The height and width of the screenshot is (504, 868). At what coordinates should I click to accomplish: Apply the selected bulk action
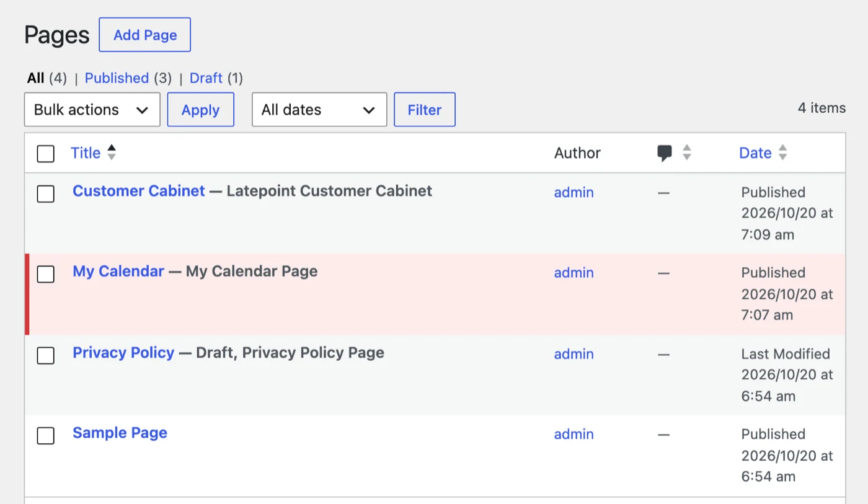201,110
